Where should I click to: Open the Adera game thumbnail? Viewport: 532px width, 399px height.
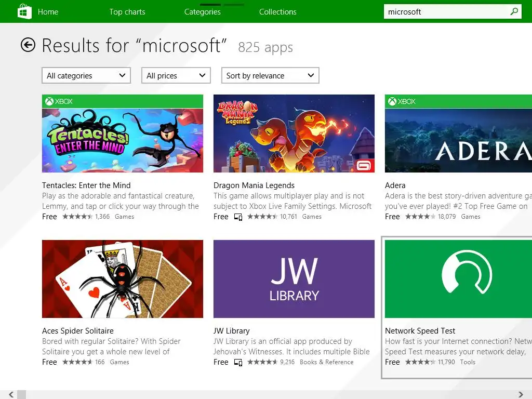(x=458, y=134)
